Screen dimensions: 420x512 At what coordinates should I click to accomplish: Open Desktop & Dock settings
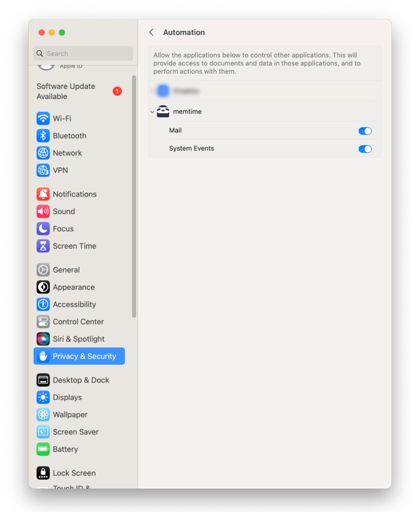tap(79, 380)
